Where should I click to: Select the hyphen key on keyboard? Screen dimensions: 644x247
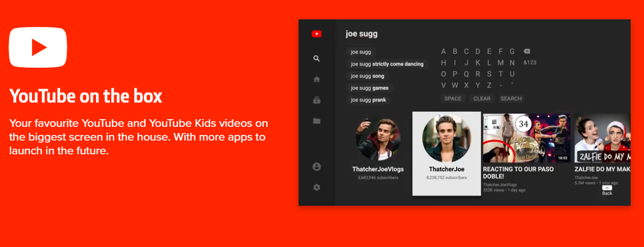click(x=501, y=85)
